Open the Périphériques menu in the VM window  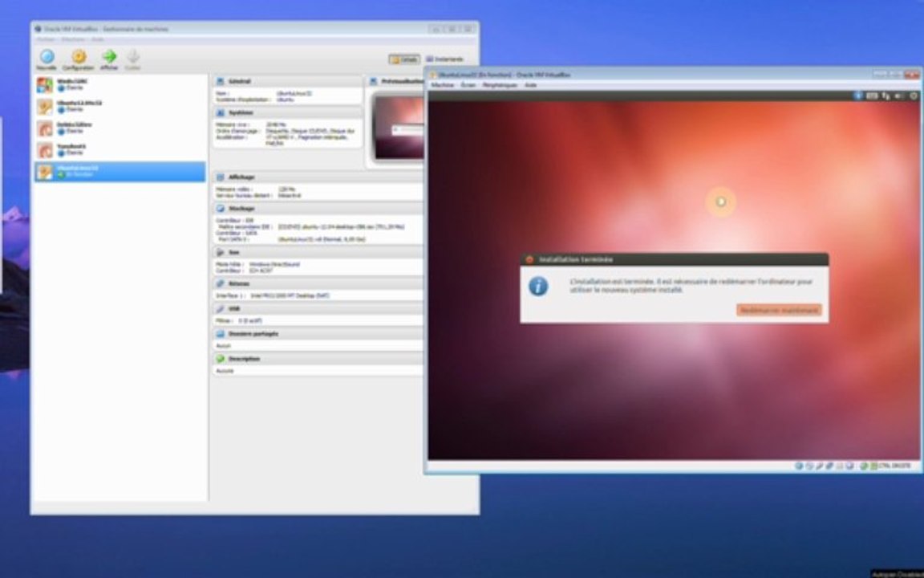[x=500, y=86]
